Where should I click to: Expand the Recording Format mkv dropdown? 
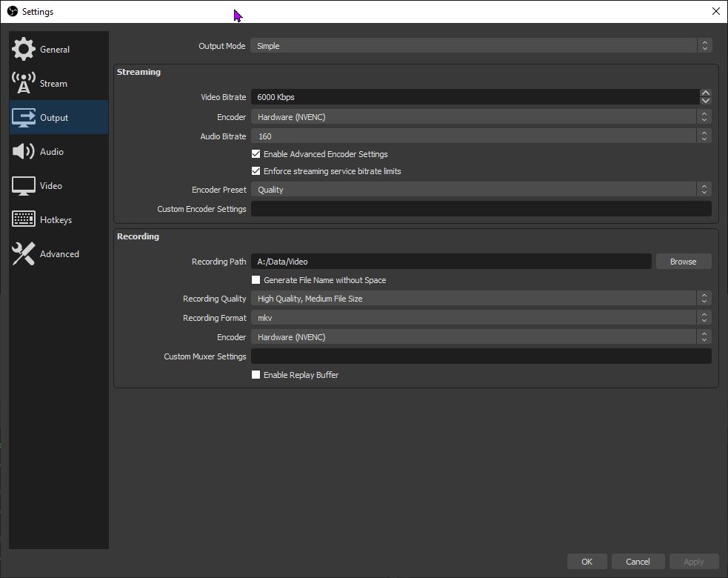point(480,318)
